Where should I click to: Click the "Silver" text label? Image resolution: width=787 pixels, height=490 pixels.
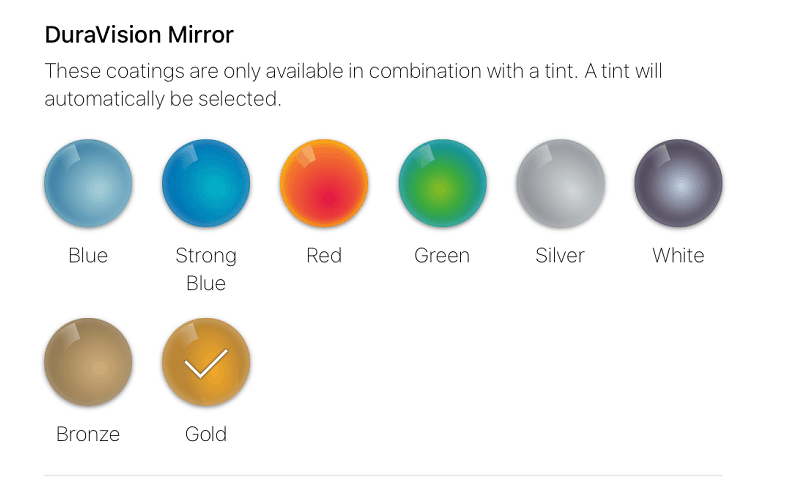pyautogui.click(x=560, y=256)
